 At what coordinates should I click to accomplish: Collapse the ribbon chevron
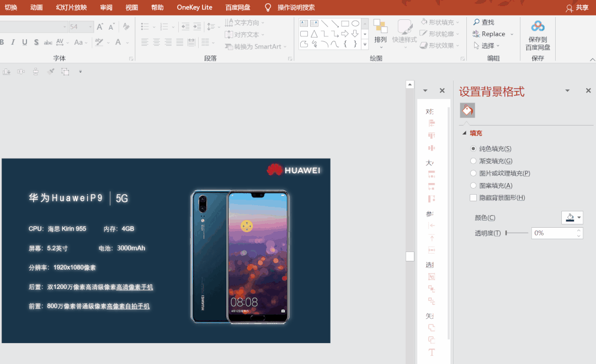592,59
